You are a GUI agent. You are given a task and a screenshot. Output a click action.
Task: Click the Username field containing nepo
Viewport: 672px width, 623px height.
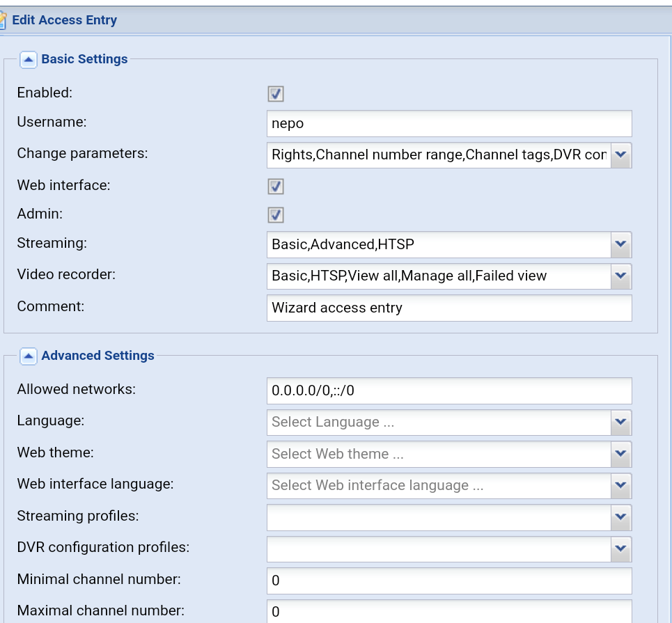(x=449, y=124)
